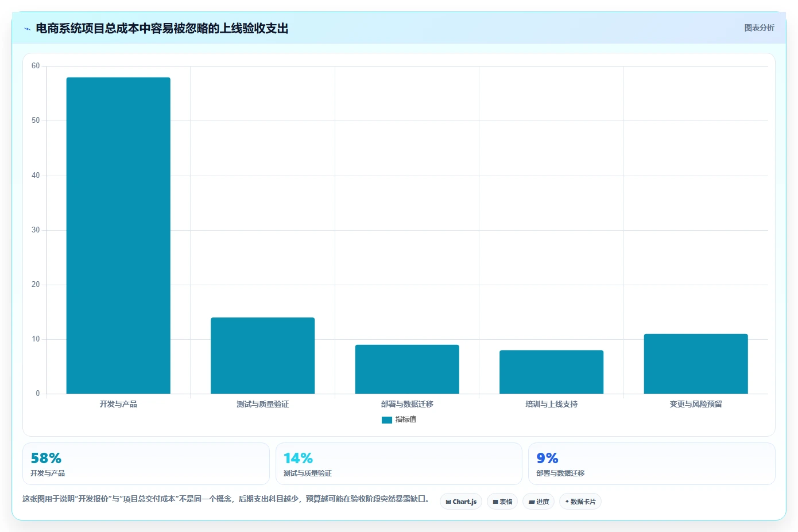The height and width of the screenshot is (532, 798).
Task: Click the y-axis value 20
Action: pos(36,285)
